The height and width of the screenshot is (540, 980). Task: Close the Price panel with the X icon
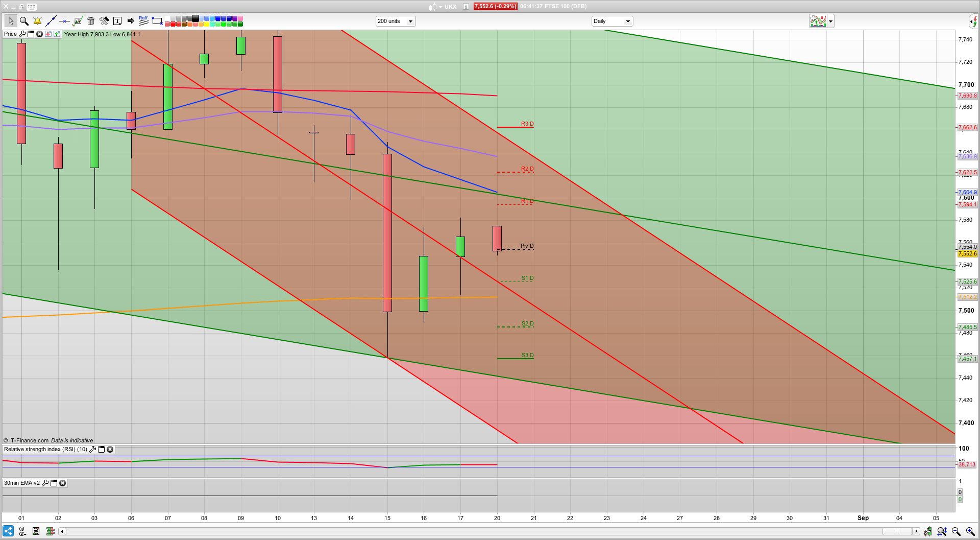coord(39,34)
